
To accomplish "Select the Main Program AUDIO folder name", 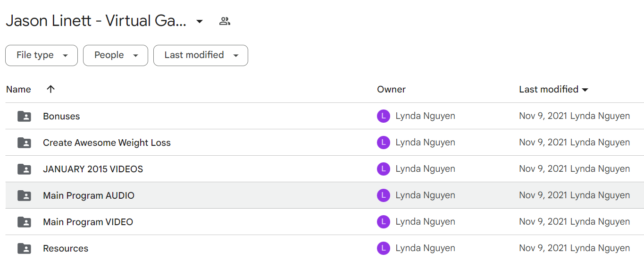I will pyautogui.click(x=89, y=195).
